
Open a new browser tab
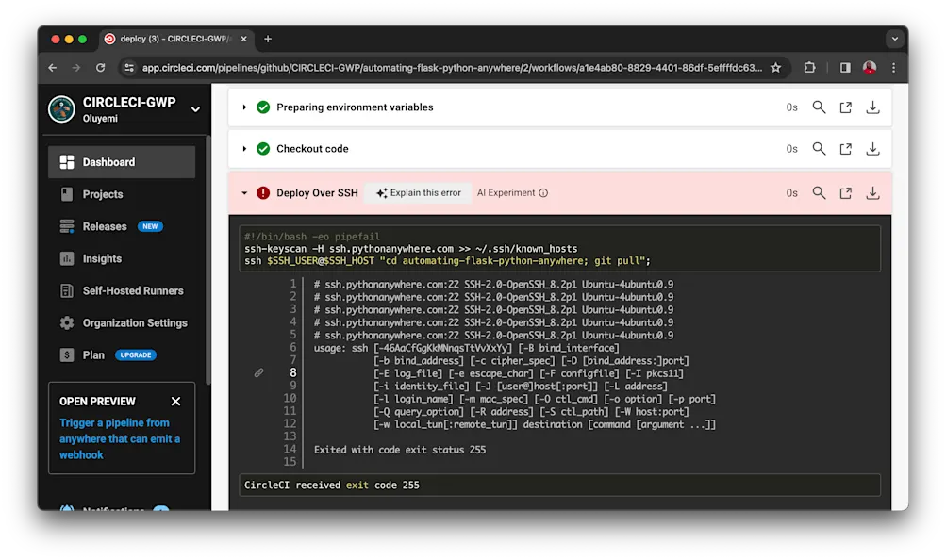268,40
